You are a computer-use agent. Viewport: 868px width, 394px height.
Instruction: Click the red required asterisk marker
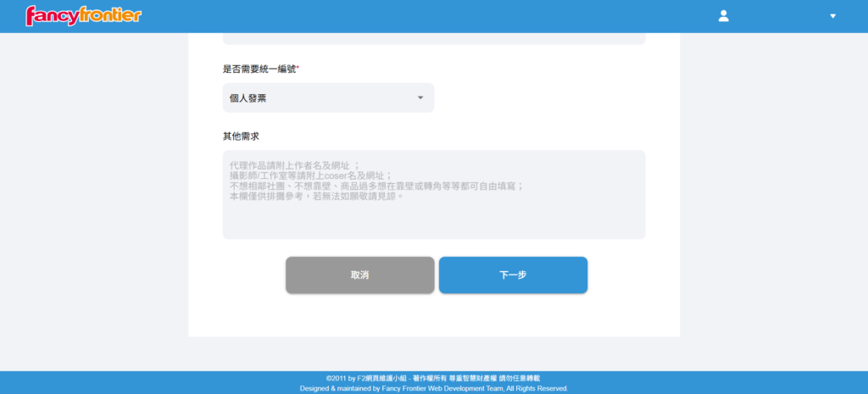[x=298, y=68]
